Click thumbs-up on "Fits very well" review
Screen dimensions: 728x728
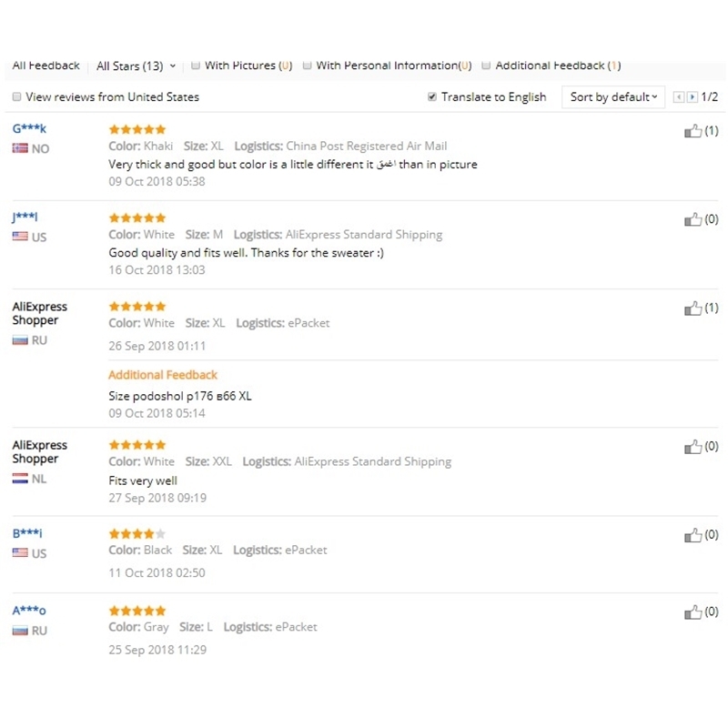coord(693,447)
